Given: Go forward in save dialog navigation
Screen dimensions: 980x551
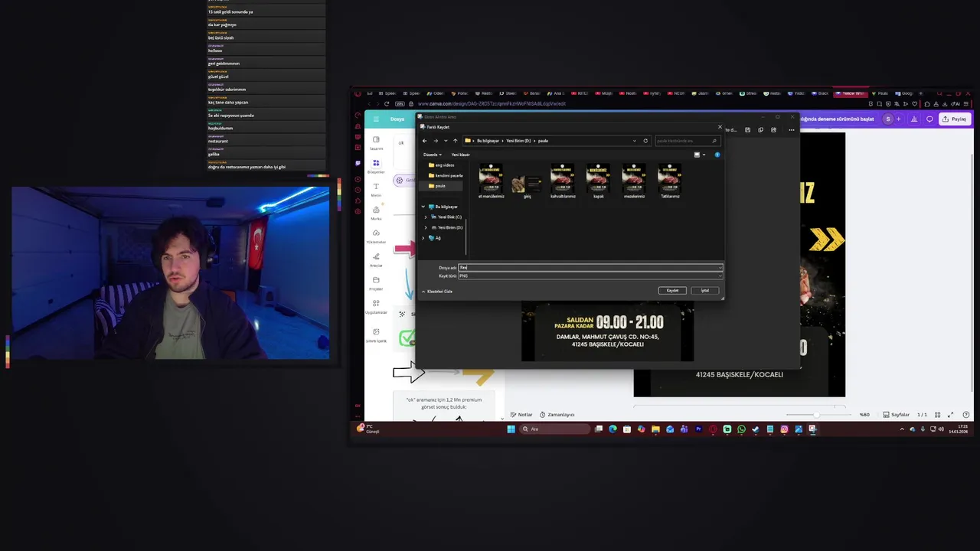Looking at the screenshot, I should pos(436,141).
